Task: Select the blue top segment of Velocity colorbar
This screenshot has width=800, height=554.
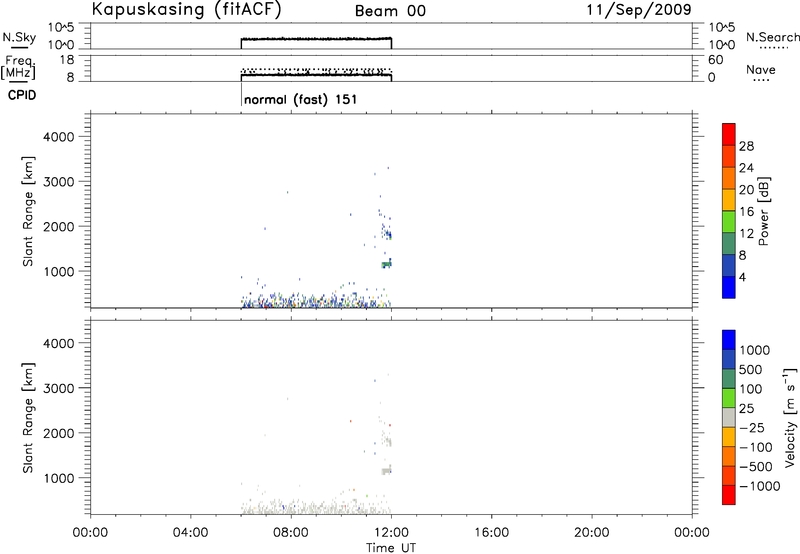Action: [x=729, y=340]
